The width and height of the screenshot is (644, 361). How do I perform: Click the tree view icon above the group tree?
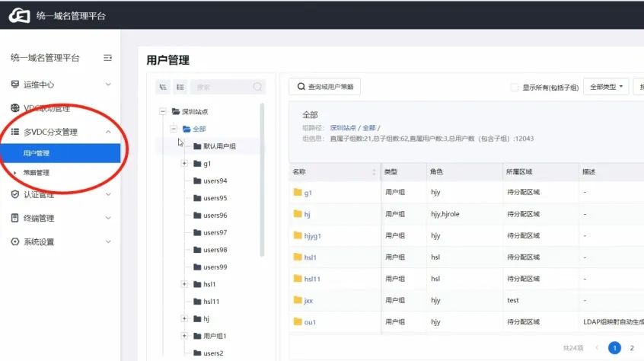click(163, 88)
